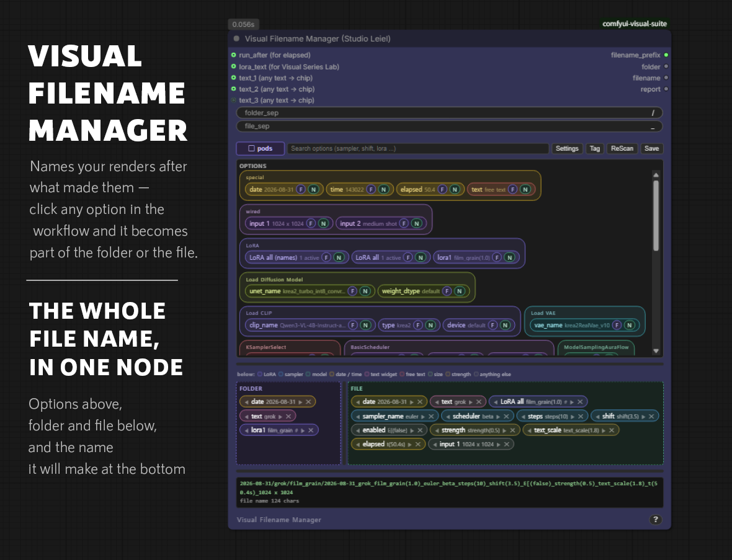Click the 'file name 124 chars' text
732x560 pixels.
(269, 500)
